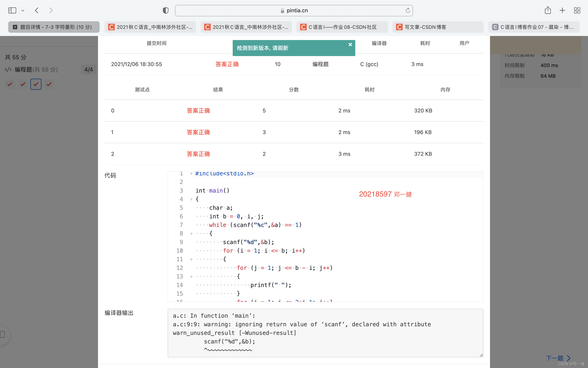This screenshot has width=588, height=368.
Task: Click the 编译器 column header
Action: pyautogui.click(x=379, y=43)
